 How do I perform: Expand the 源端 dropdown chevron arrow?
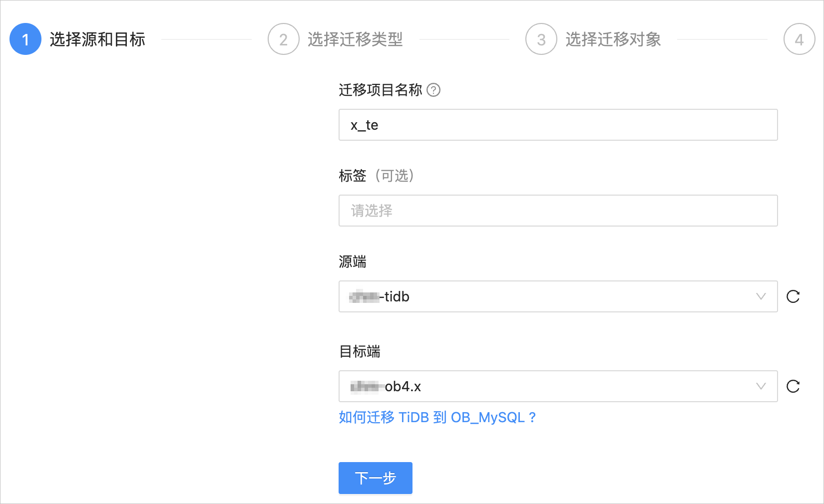point(761,296)
